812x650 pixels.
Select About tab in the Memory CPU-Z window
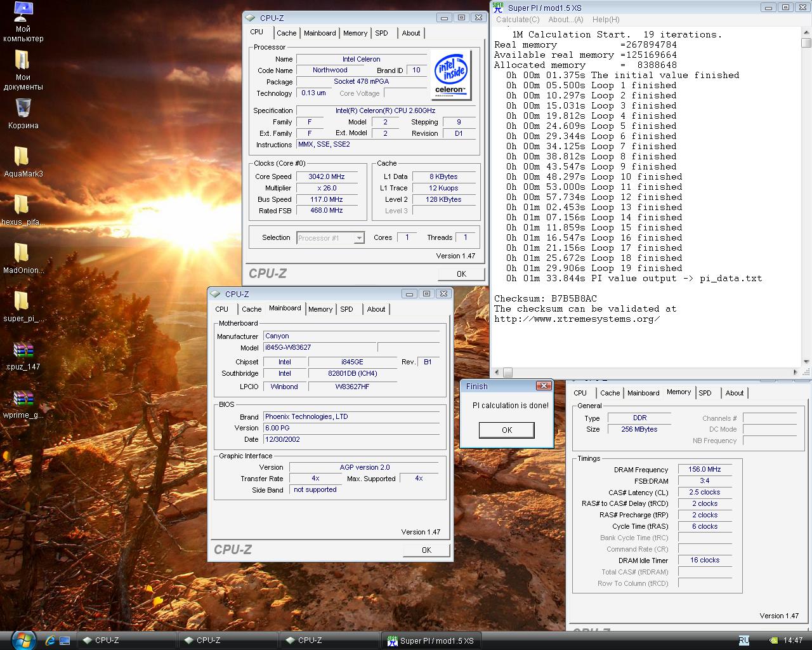(735, 393)
